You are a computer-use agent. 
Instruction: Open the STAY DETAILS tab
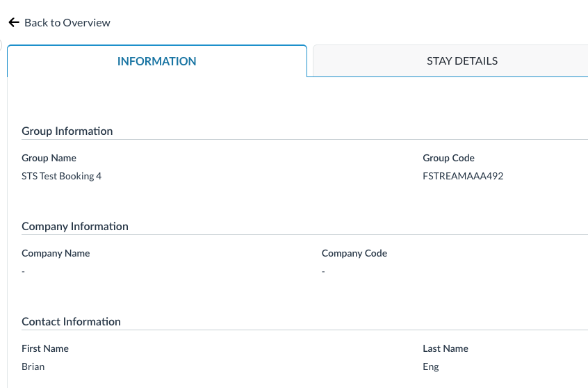point(462,60)
